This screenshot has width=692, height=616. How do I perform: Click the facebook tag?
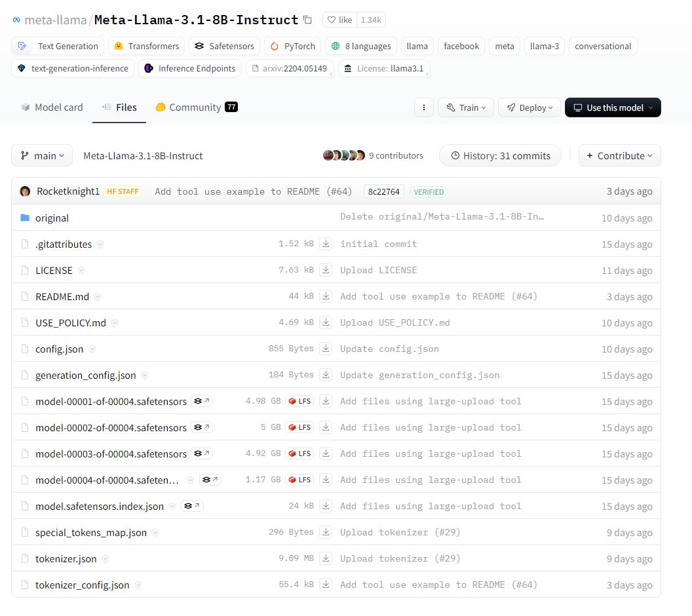[x=461, y=46]
